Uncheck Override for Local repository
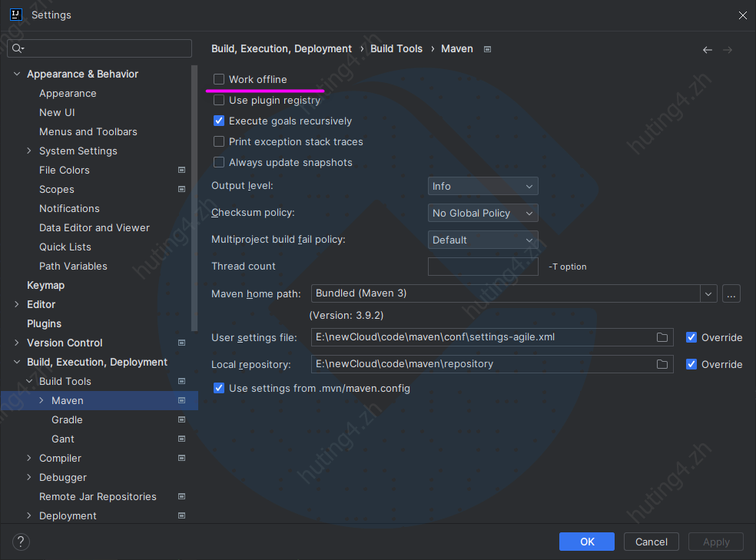 691,364
